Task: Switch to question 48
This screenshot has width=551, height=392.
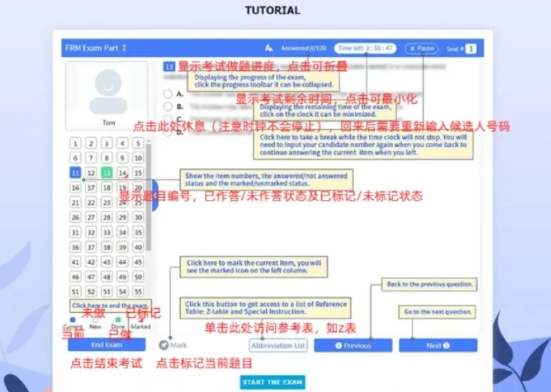Action: tap(106, 277)
